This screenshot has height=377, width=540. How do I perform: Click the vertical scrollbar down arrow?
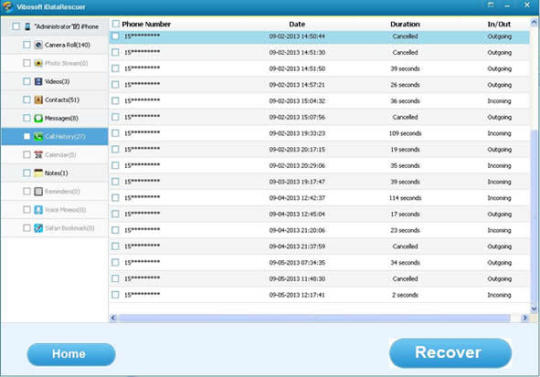pyautogui.click(x=533, y=309)
